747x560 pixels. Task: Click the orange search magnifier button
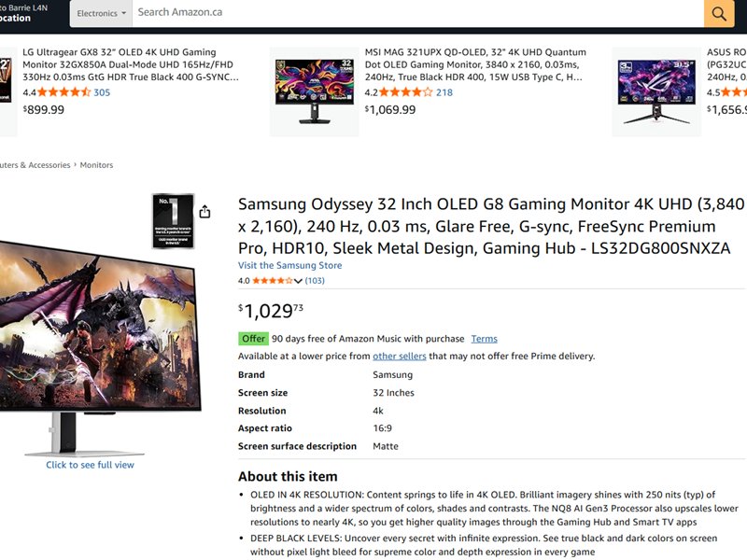pyautogui.click(x=718, y=13)
